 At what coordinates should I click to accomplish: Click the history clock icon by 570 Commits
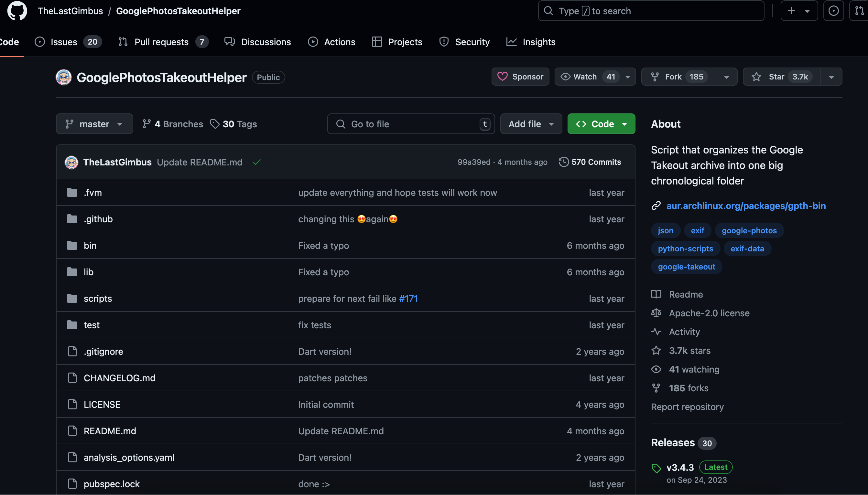(x=563, y=162)
